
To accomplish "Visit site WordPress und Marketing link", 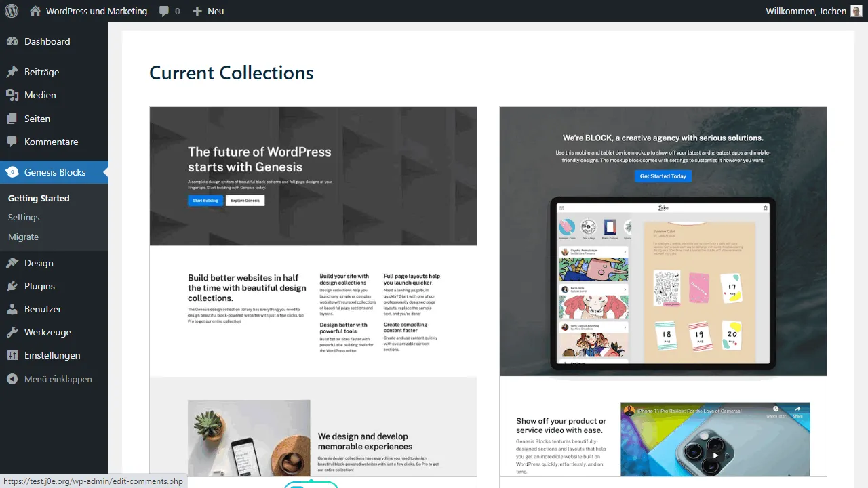I will tap(96, 11).
